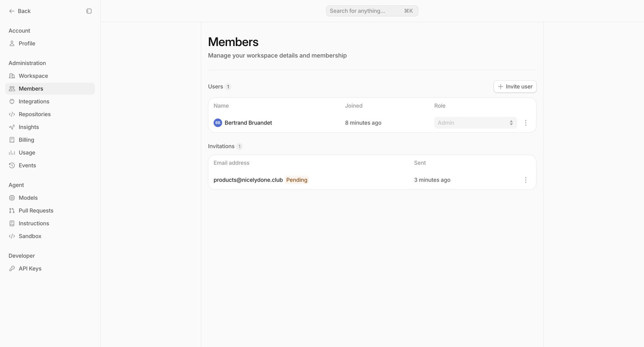Open the Workspace settings
The image size is (644, 347).
pos(50,76)
